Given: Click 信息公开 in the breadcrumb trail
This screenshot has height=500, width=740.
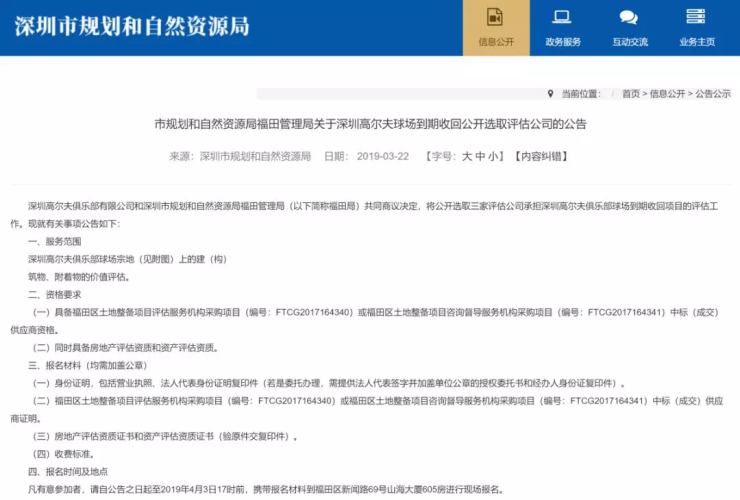Looking at the screenshot, I should pyautogui.click(x=667, y=94).
